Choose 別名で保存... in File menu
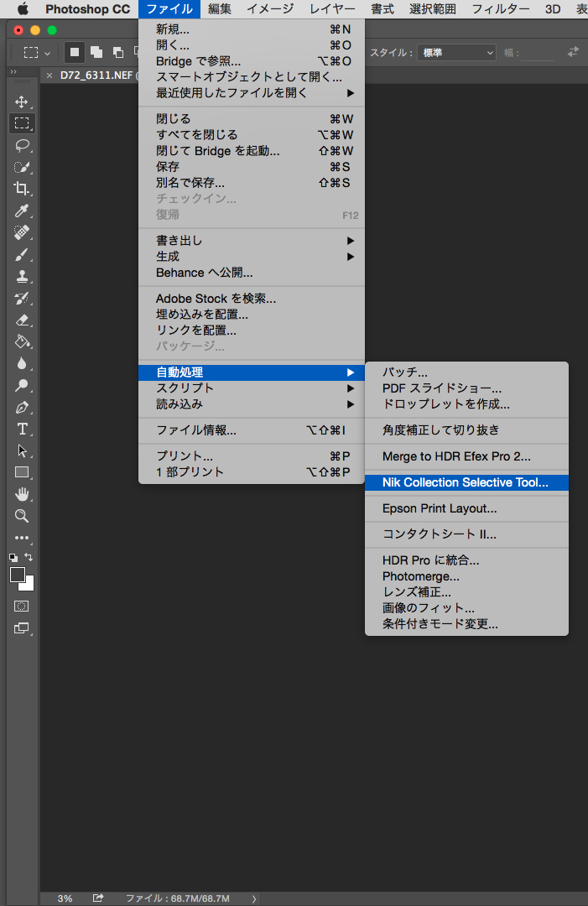Image resolution: width=588 pixels, height=906 pixels. [252, 183]
